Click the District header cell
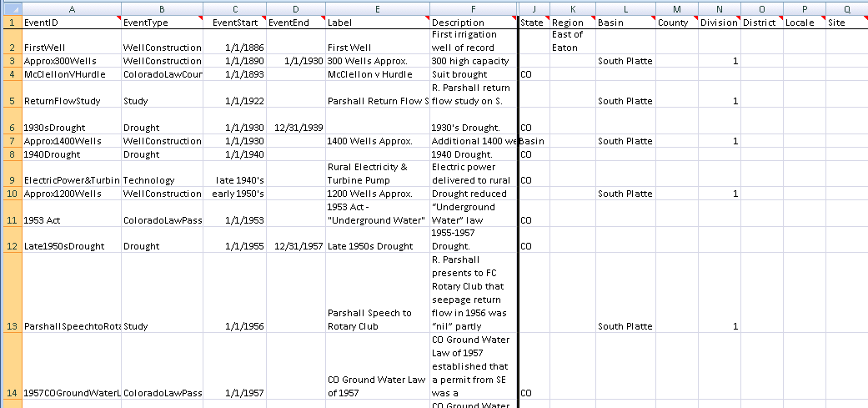This screenshot has width=868, height=408. tap(762, 23)
